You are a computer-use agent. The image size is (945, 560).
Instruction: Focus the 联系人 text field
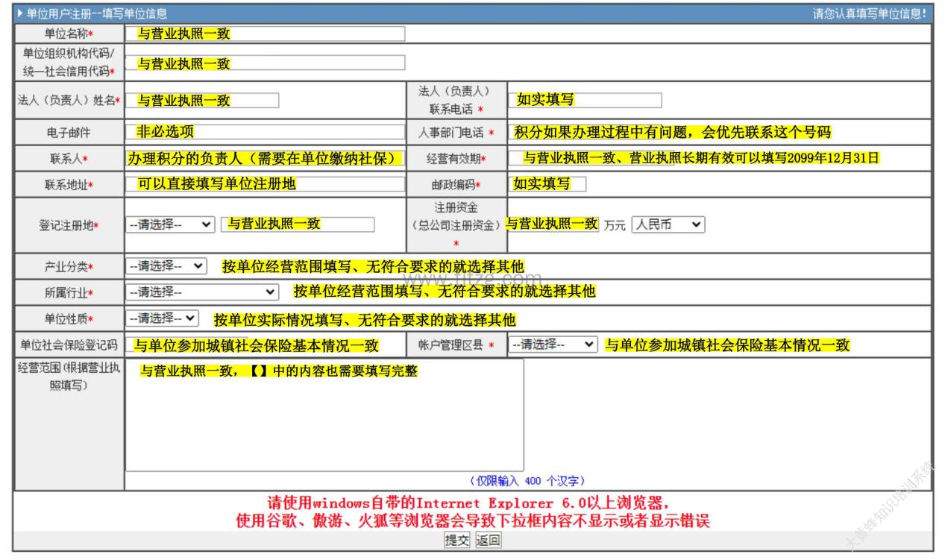tap(265, 158)
